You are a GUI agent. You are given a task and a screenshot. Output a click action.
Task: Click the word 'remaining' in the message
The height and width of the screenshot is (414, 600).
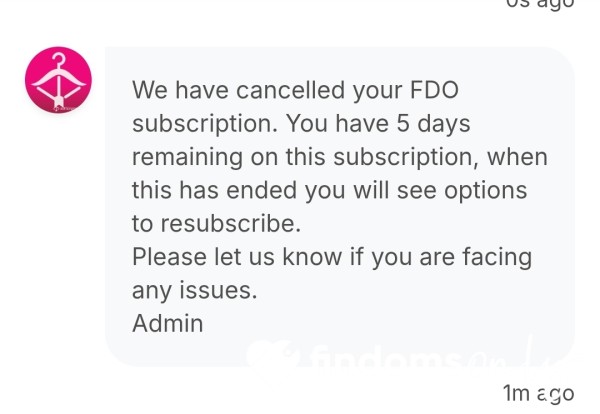click(187, 158)
